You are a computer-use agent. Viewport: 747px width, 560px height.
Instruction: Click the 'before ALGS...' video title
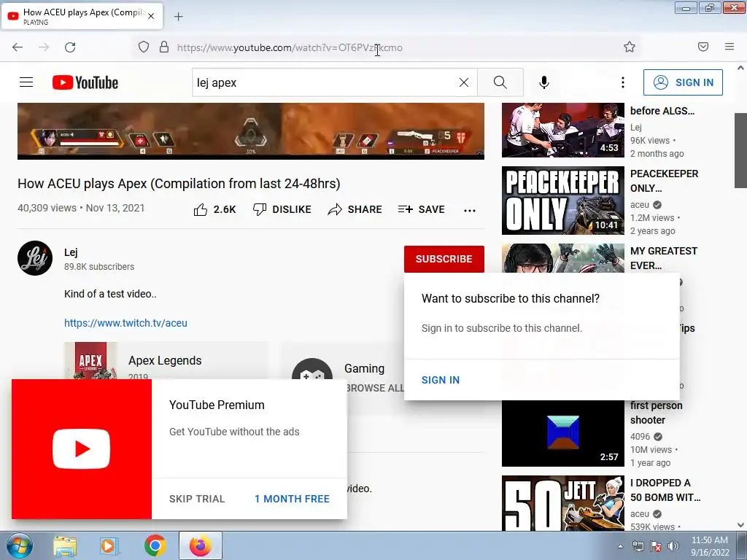point(662,111)
